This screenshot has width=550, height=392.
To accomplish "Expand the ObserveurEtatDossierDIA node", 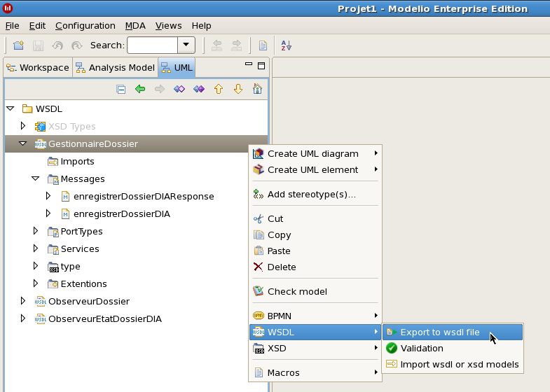I will [23, 318].
